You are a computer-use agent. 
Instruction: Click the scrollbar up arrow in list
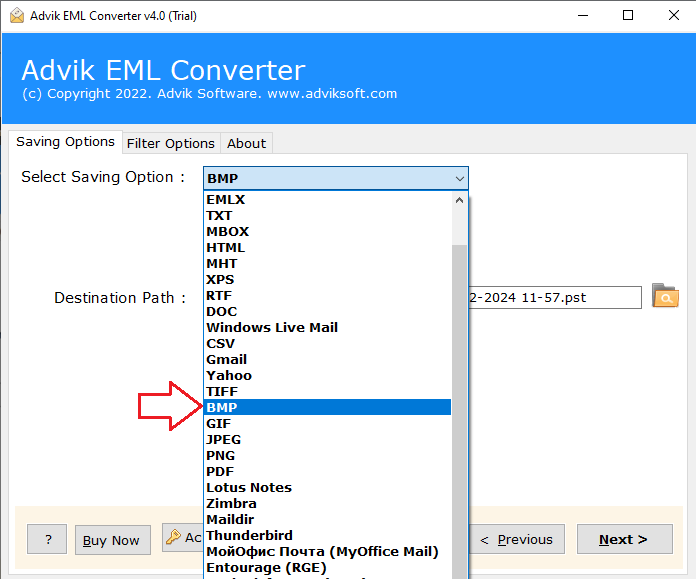click(459, 200)
